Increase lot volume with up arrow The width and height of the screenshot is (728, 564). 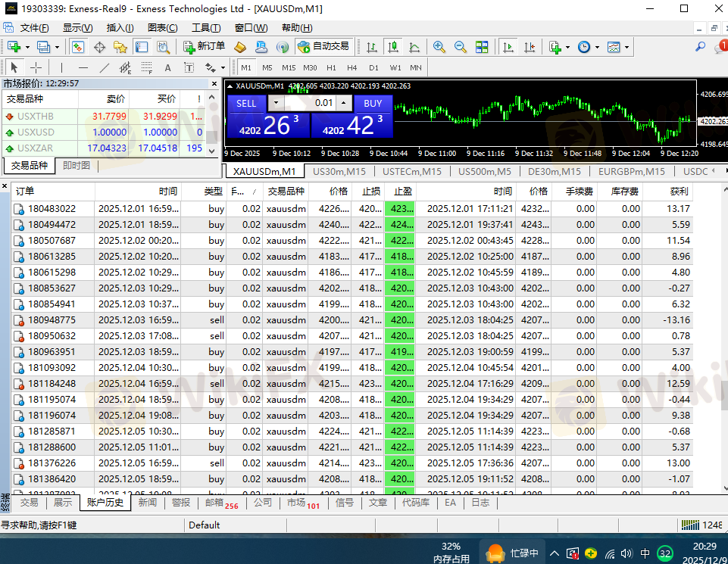coord(345,103)
